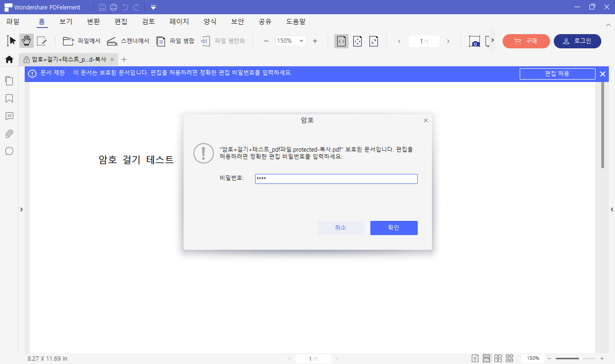Select single page view in status bar

click(x=476, y=358)
